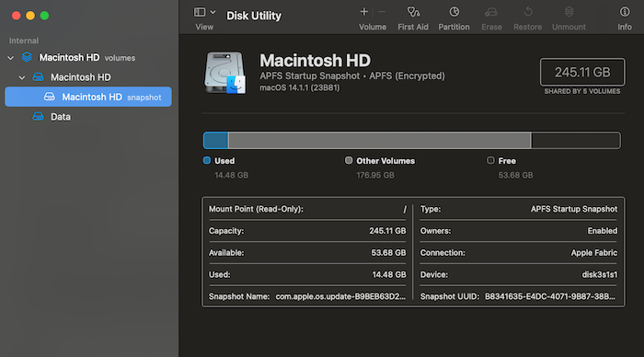The image size is (644, 357).
Task: Click the snapshot row drive icon
Action: pyautogui.click(x=50, y=97)
